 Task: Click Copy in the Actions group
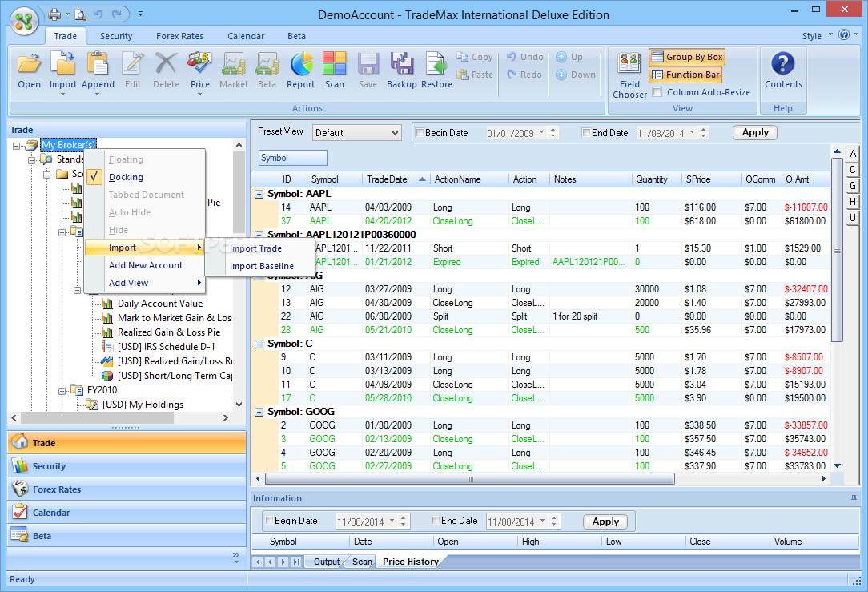point(474,57)
